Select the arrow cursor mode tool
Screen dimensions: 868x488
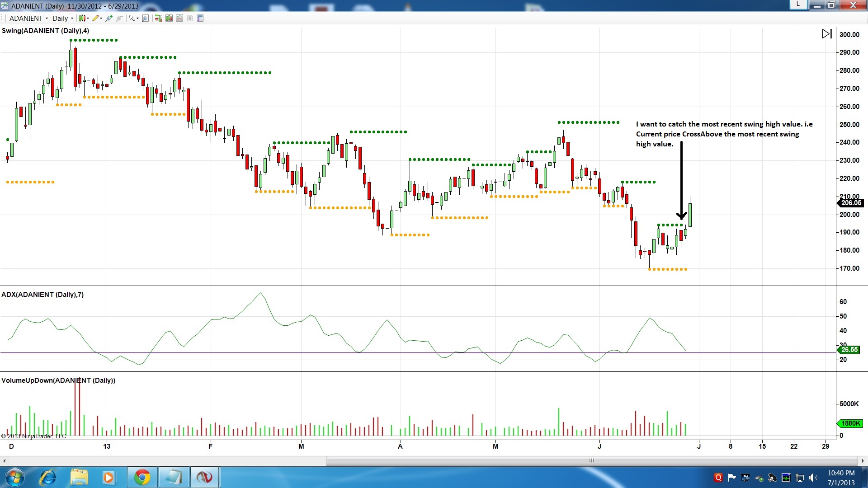coord(132,18)
